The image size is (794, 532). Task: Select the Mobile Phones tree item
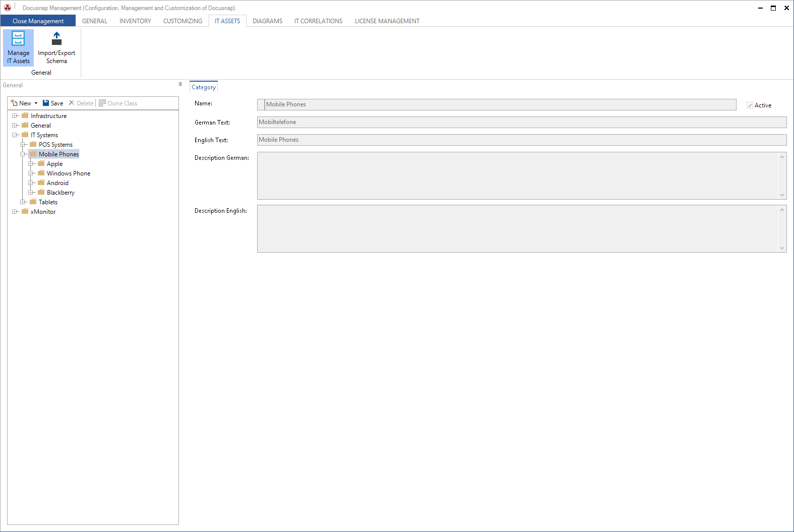tap(58, 154)
